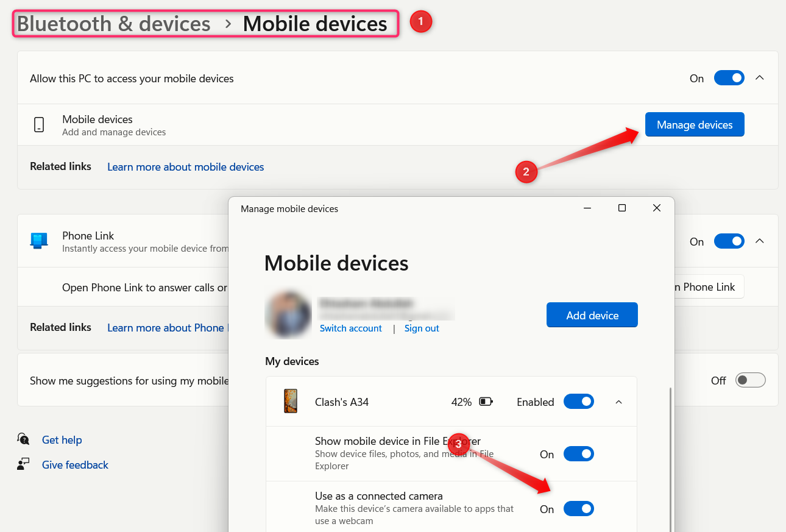
Task: Open Learn more about mobile devices link
Action: click(x=186, y=167)
